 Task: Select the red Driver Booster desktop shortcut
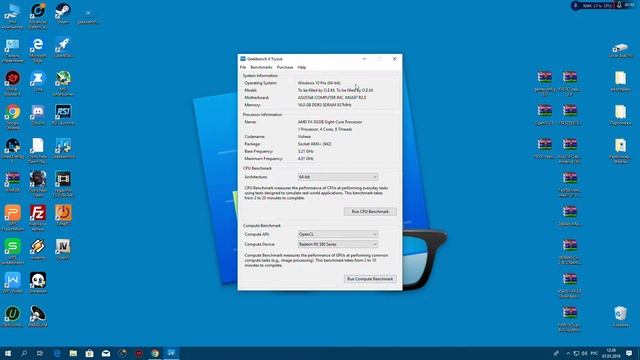pyautogui.click(x=12, y=83)
